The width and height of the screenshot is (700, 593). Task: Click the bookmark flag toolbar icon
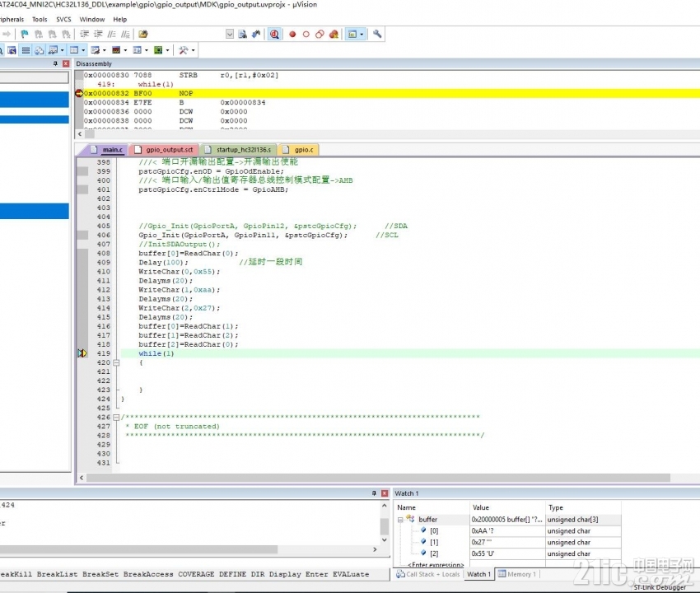(x=25, y=34)
